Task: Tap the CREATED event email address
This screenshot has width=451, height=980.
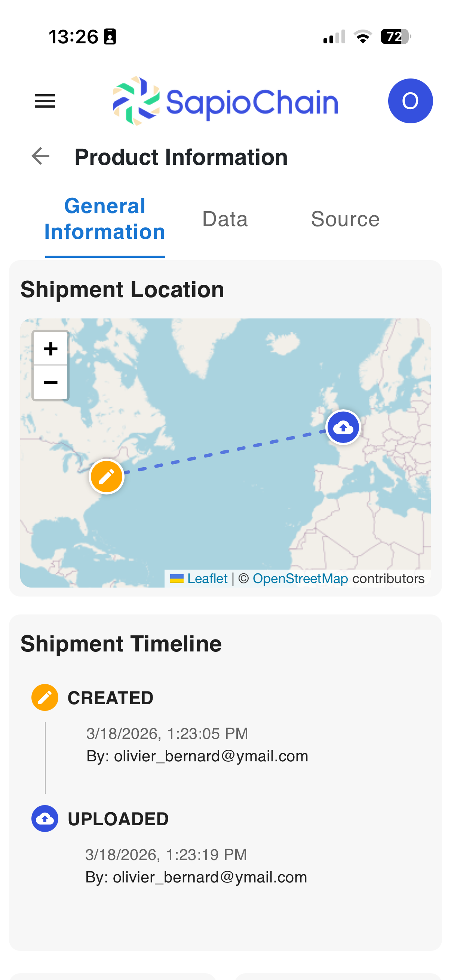Action: (211, 756)
